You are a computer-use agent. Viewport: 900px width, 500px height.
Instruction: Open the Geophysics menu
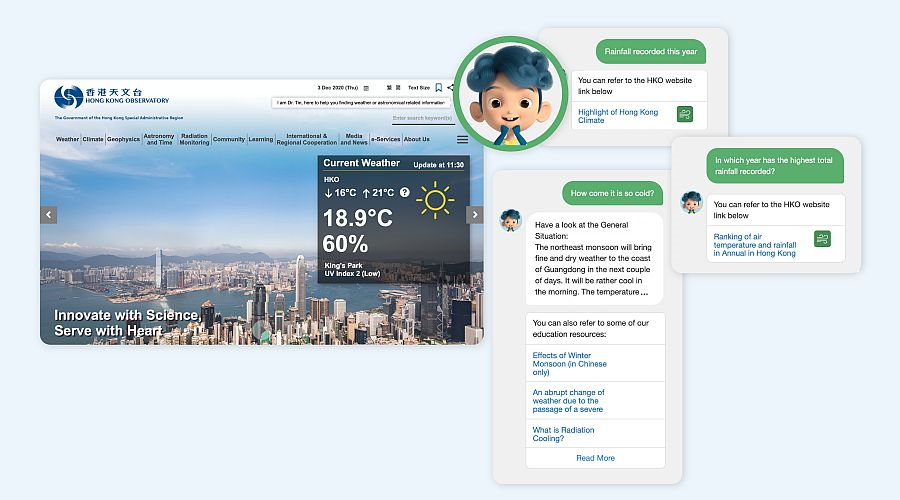click(x=123, y=139)
